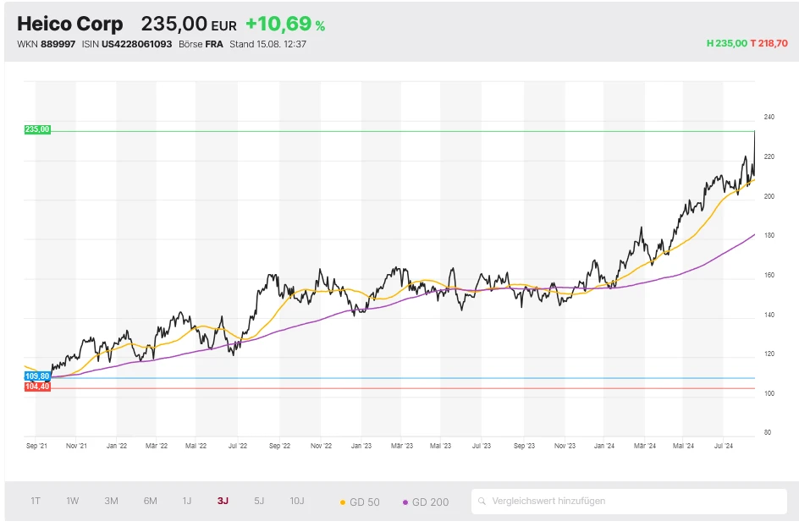The width and height of the screenshot is (799, 532).
Task: Click the blue 109,80 price marker
Action: [37, 376]
